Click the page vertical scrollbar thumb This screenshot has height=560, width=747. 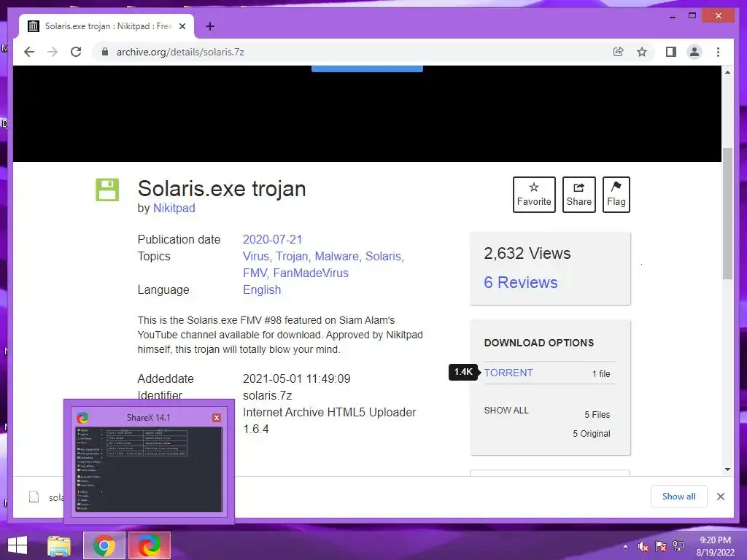pos(727,214)
